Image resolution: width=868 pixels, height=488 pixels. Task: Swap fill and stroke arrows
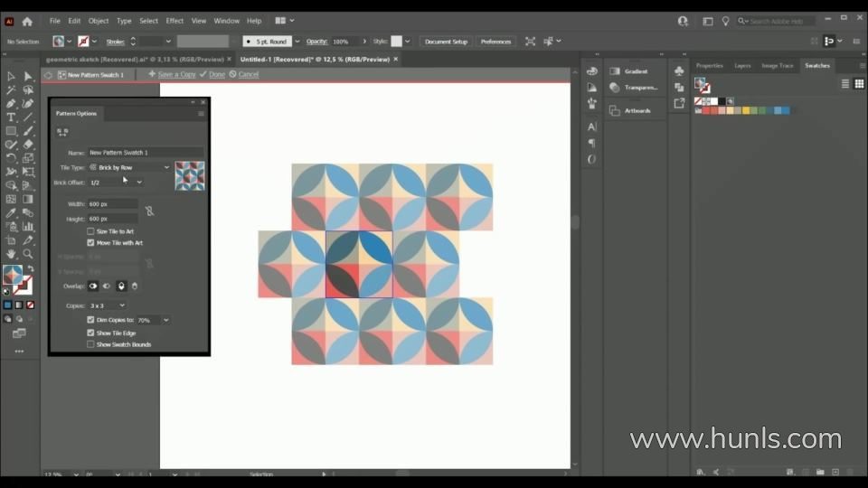[31, 269]
